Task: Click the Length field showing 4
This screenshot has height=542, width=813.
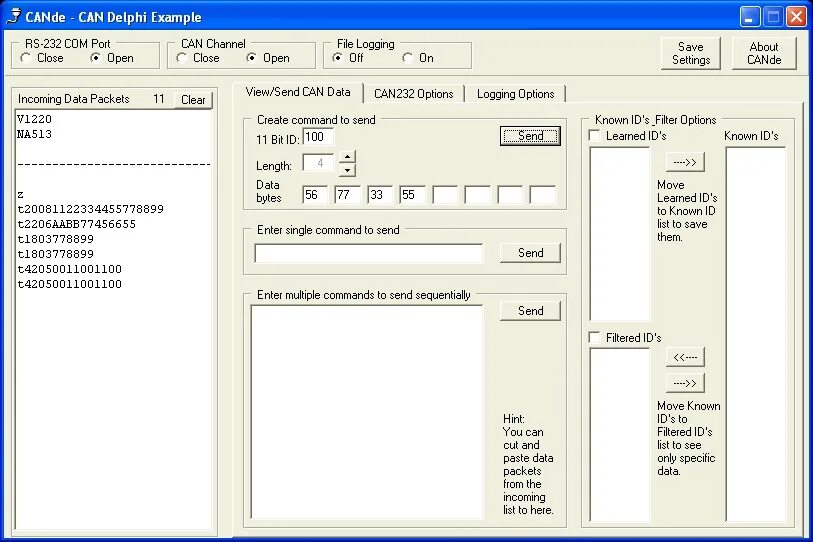Action: pos(318,163)
